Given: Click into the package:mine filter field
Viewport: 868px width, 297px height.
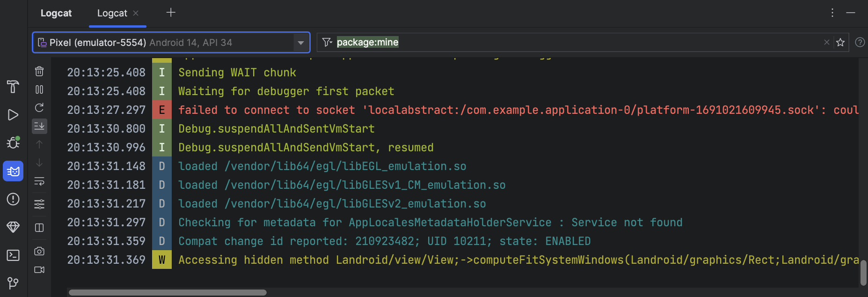Looking at the screenshot, I should [562, 43].
